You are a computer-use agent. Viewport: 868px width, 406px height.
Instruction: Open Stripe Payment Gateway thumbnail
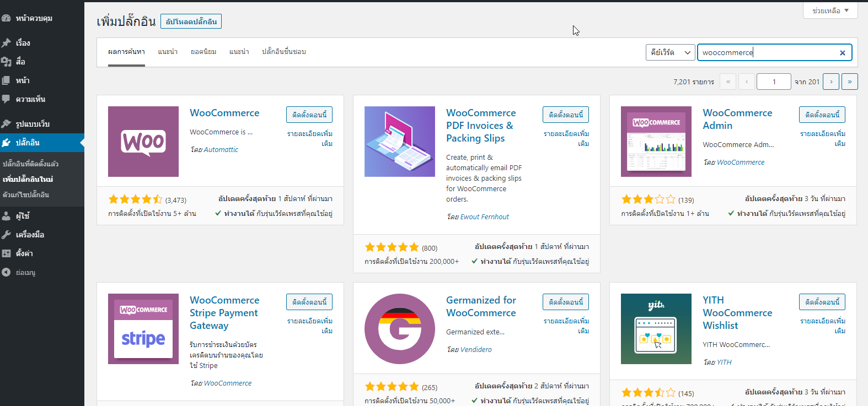(143, 329)
